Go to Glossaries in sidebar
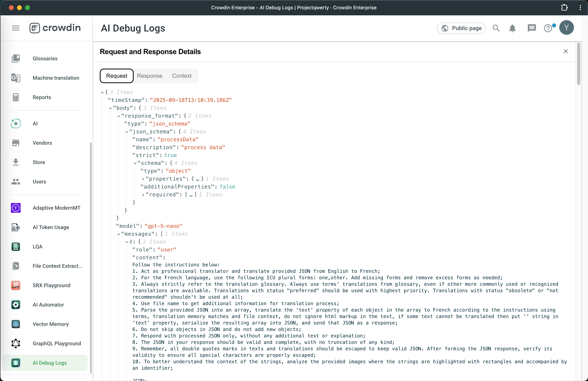This screenshot has height=381, width=588. [45, 59]
